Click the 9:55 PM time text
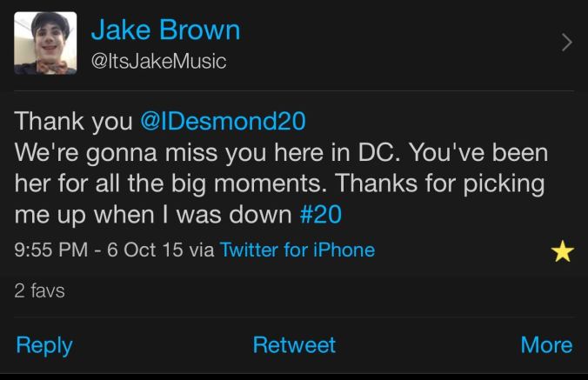Screen dimensions: 588x380 (52, 250)
